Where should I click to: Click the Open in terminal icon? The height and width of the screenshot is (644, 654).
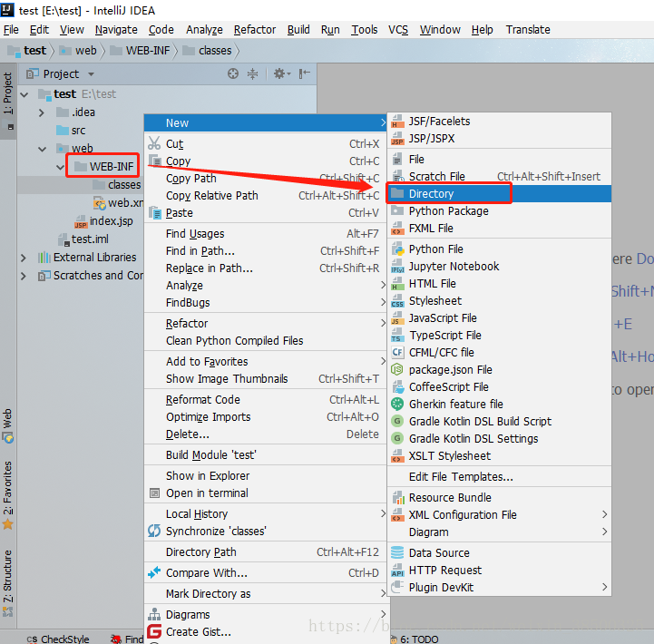[x=155, y=493]
